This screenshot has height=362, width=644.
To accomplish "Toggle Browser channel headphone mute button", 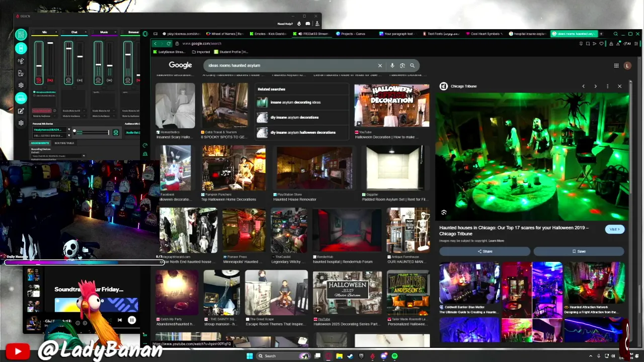I will point(128,80).
